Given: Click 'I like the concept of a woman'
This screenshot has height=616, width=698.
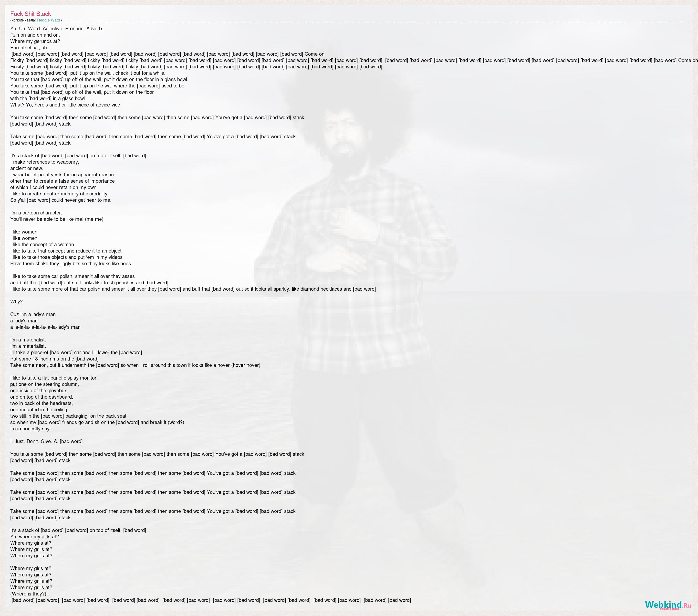Looking at the screenshot, I should pos(42,245).
